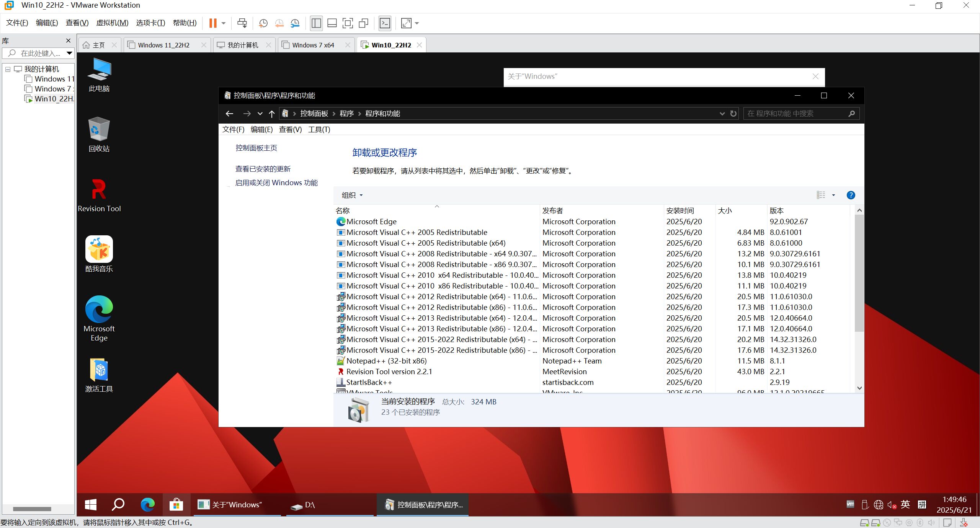The height and width of the screenshot is (528, 980).
Task: Open the 工具(T) menu in control panel
Action: pos(319,129)
